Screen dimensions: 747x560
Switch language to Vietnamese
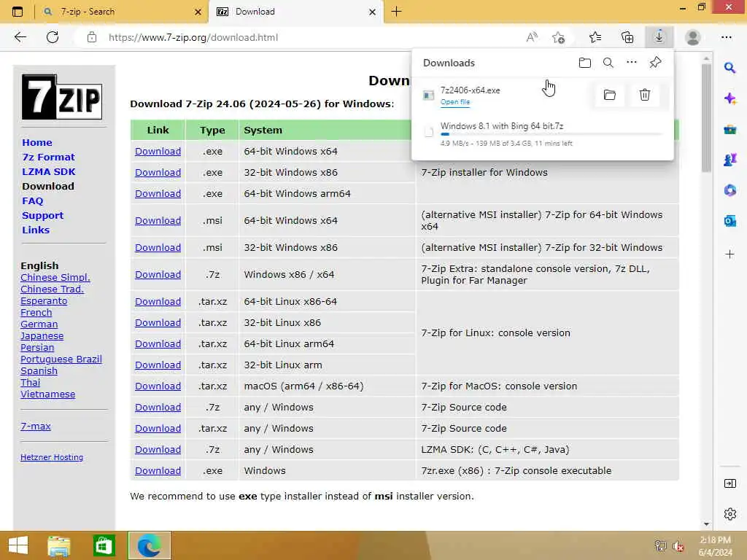[x=47, y=394]
